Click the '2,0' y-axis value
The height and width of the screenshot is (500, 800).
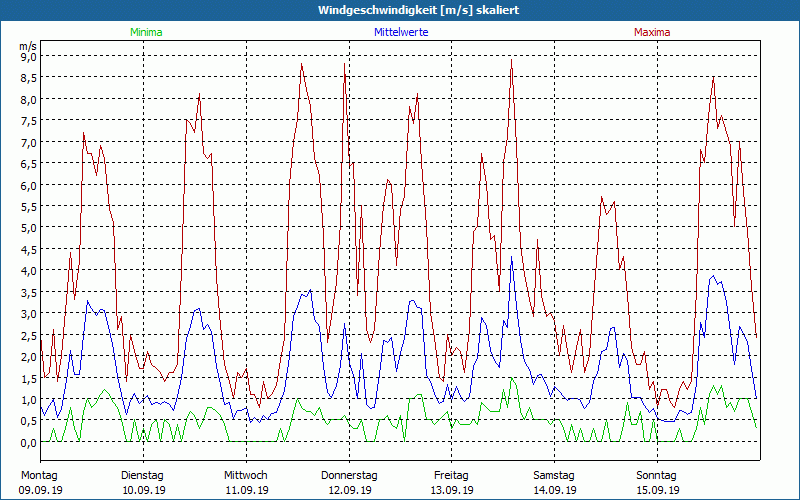(29, 357)
